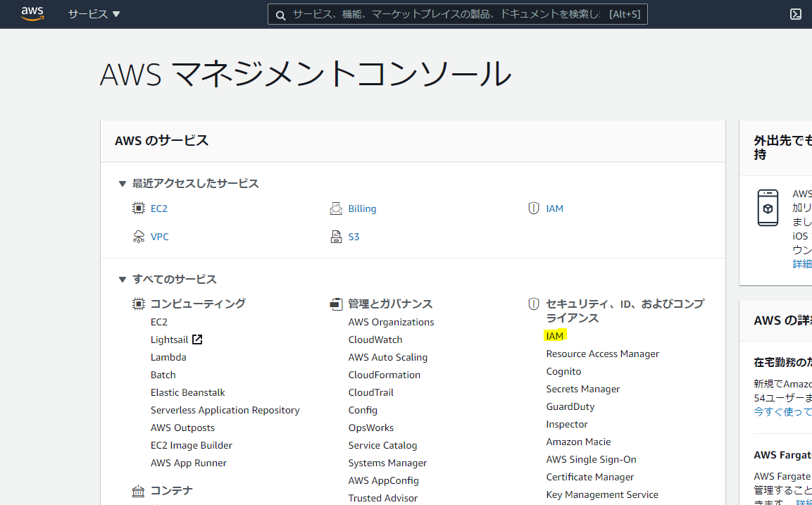Open Billing from recent services

(362, 208)
